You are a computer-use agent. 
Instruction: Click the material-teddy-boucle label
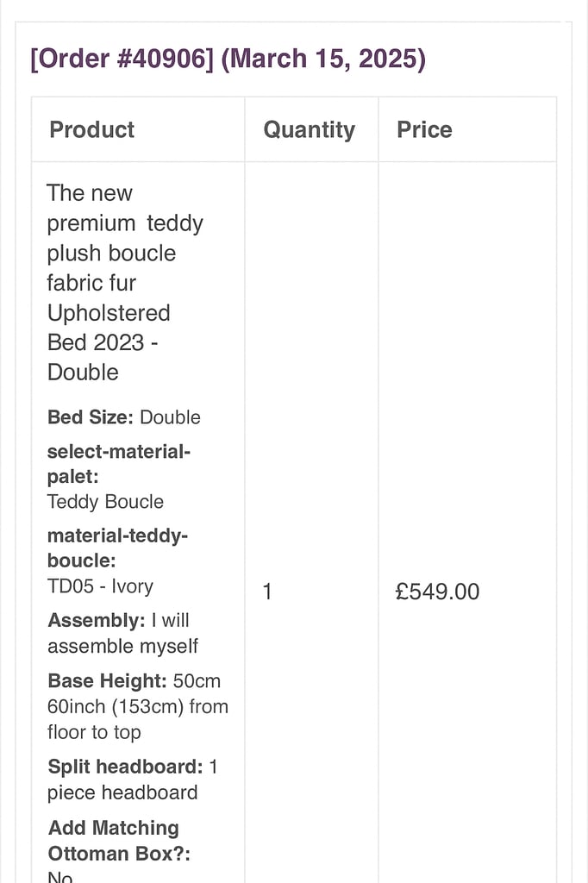[117, 548]
